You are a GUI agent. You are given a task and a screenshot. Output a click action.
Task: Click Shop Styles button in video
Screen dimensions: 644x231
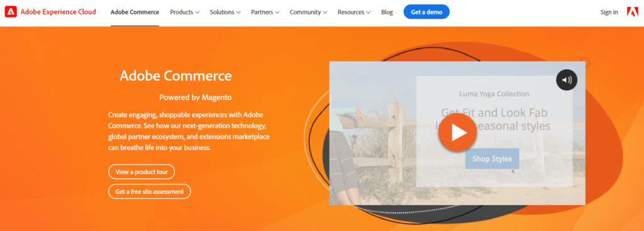coord(492,159)
